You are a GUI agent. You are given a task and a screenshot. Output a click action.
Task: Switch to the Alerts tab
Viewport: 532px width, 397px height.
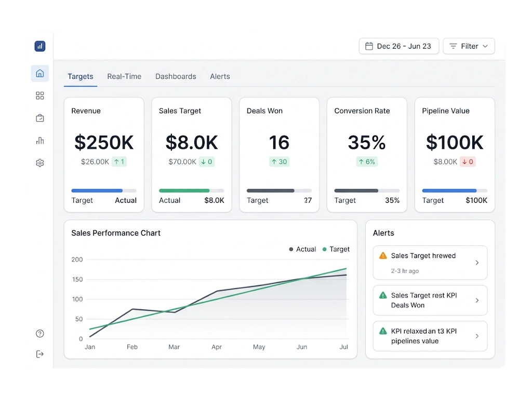tap(220, 77)
